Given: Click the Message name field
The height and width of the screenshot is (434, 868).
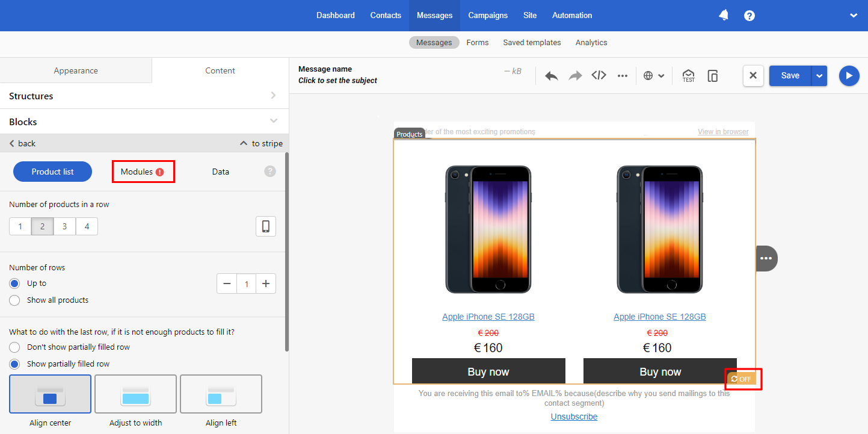Looking at the screenshot, I should tap(325, 69).
